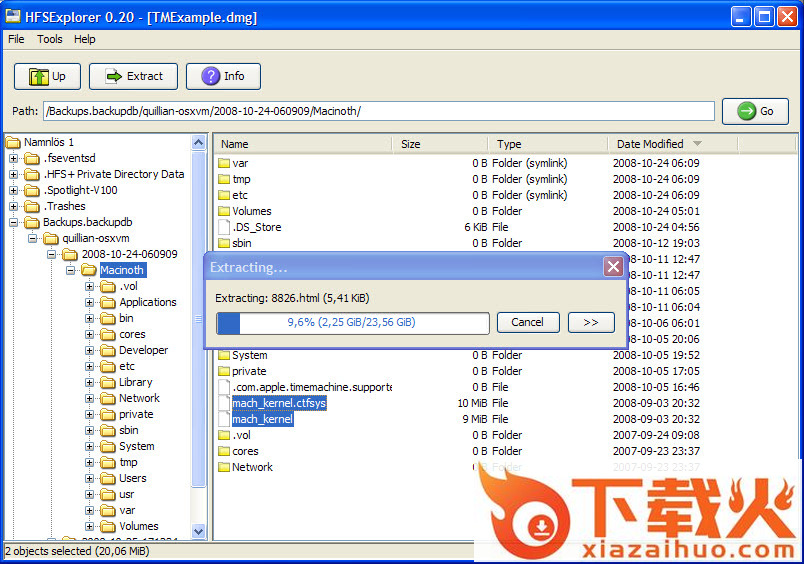Click the Path input field

coord(378,111)
